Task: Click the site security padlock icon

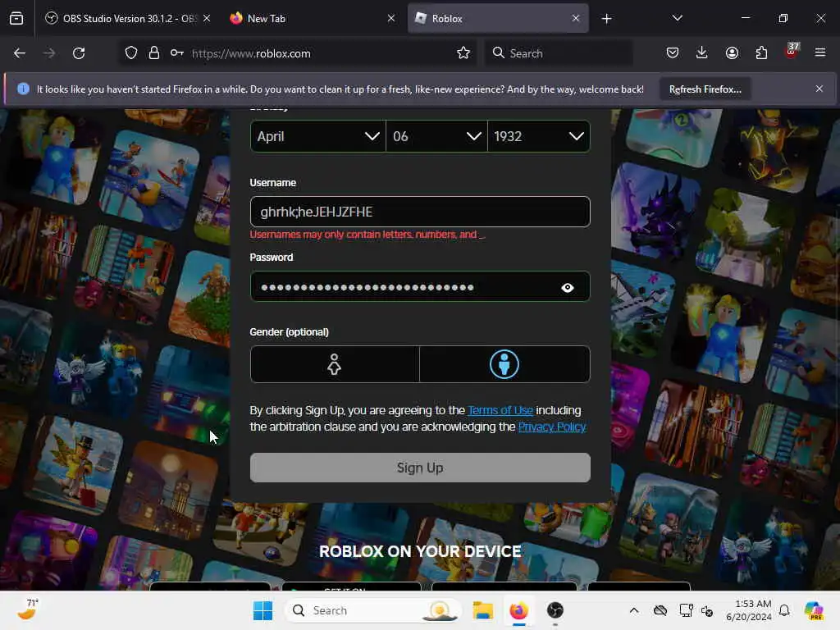Action: tap(154, 53)
